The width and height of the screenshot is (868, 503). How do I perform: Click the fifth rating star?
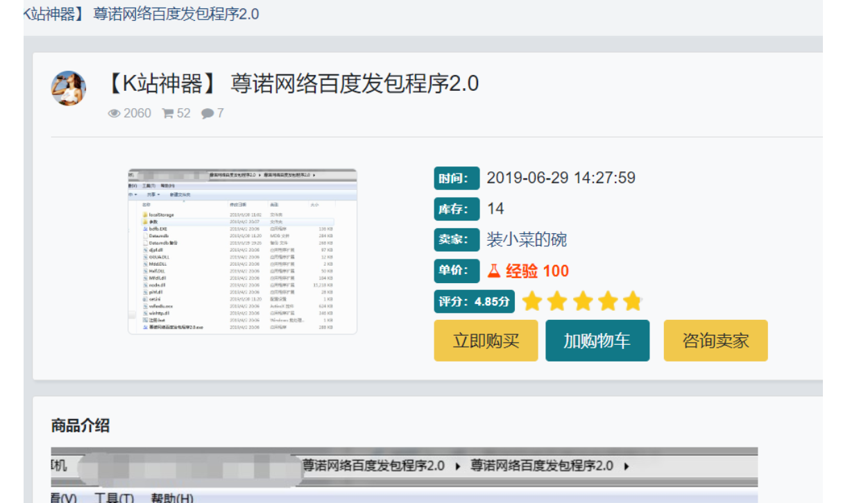632,302
